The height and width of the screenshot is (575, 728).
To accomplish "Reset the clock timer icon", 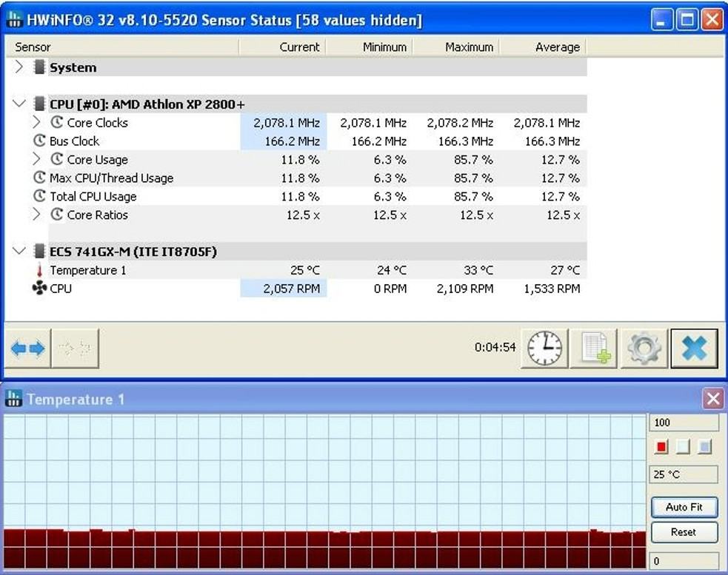I will pos(544,348).
